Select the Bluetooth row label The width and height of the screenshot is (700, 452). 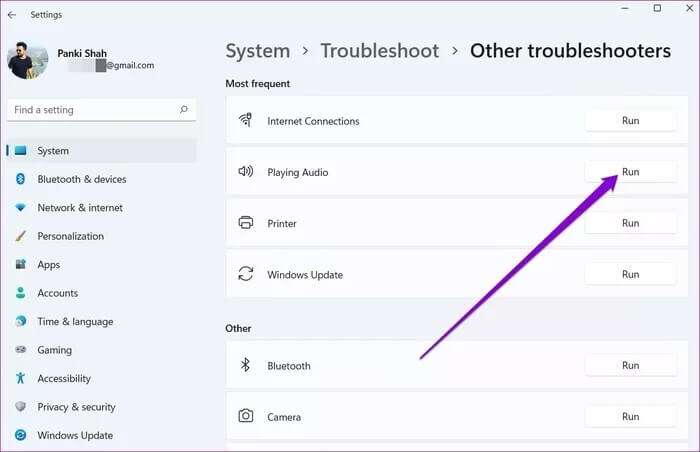pyautogui.click(x=288, y=366)
